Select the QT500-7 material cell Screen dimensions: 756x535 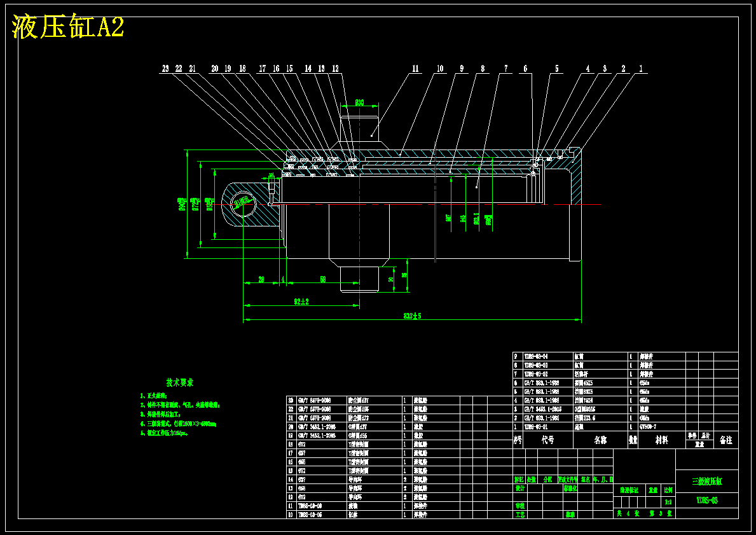click(x=648, y=427)
